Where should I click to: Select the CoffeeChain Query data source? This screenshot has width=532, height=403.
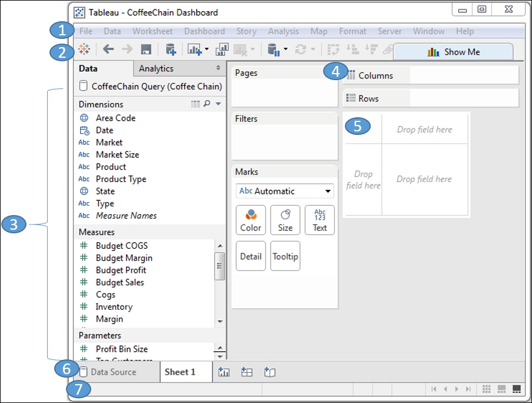[x=151, y=86]
